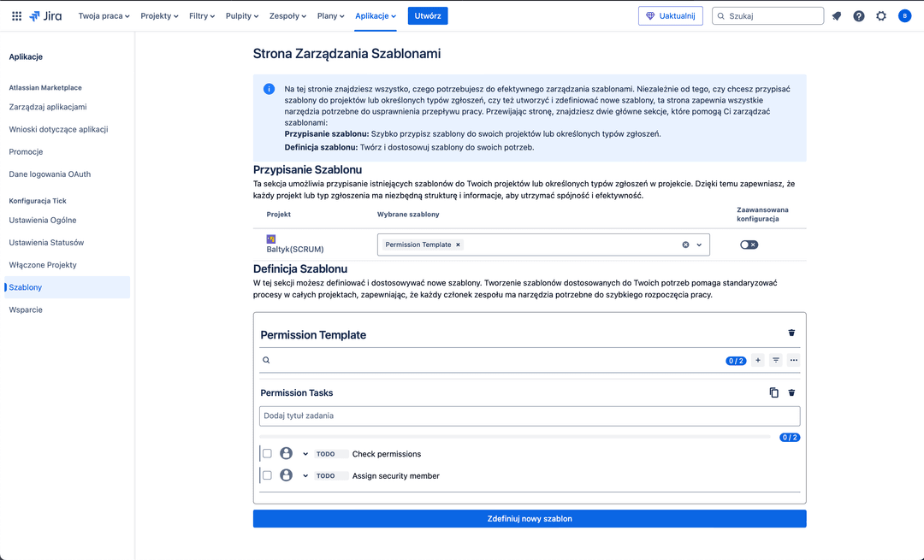This screenshot has height=560, width=924.
Task: Click the Szukaj search field
Action: click(x=767, y=16)
